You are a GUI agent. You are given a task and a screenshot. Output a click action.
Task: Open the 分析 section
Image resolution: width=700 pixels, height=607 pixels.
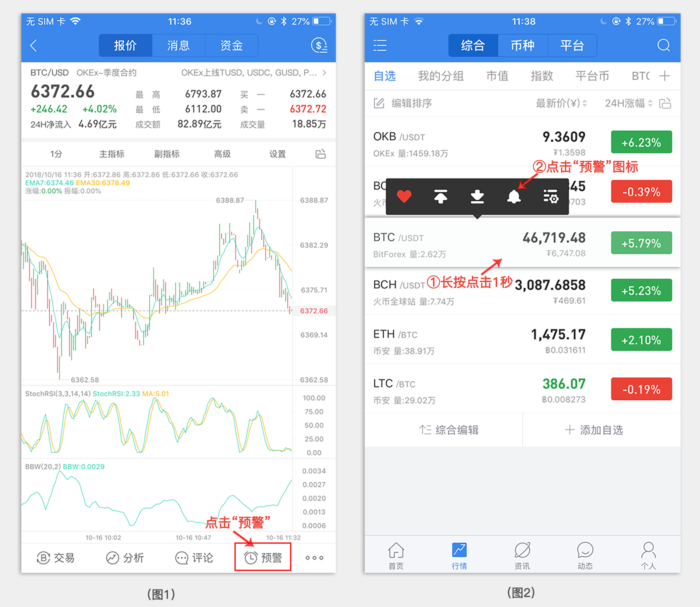[x=125, y=558]
